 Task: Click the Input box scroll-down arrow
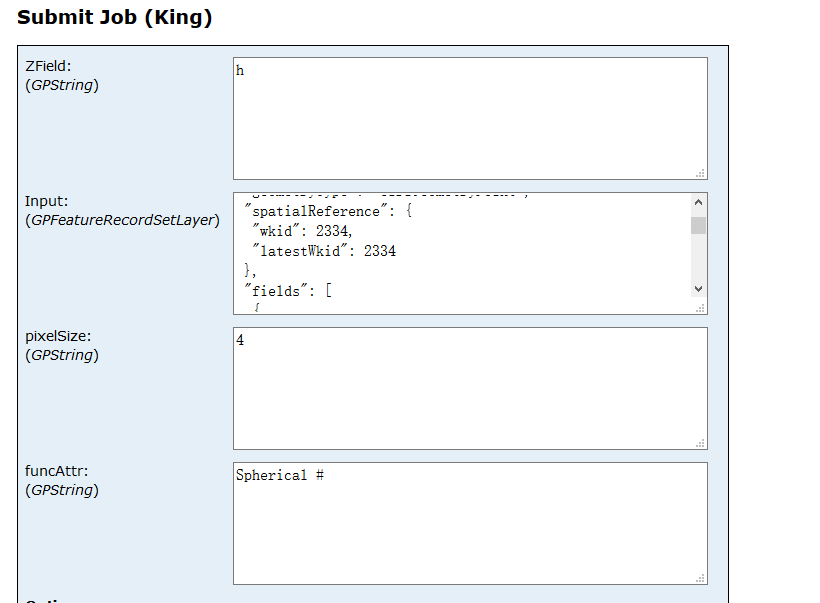pyautogui.click(x=698, y=289)
